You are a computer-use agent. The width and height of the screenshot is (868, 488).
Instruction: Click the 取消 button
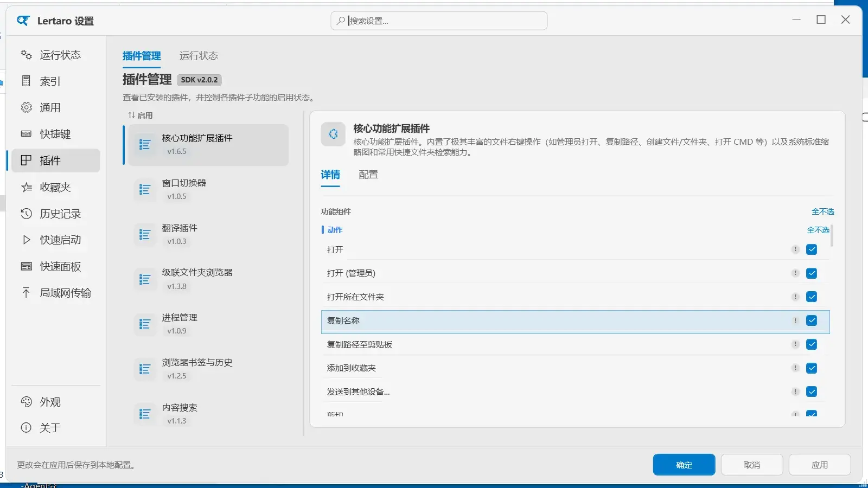(x=752, y=465)
